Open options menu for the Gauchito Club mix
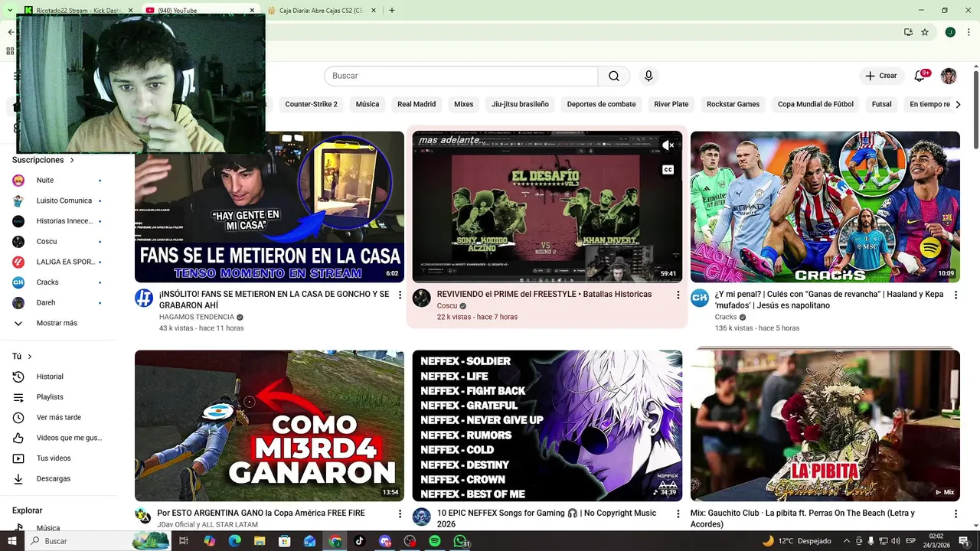 click(x=955, y=514)
